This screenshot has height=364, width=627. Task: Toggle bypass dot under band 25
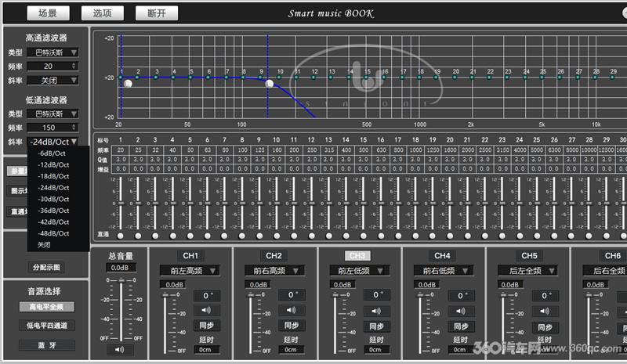tap(537, 236)
